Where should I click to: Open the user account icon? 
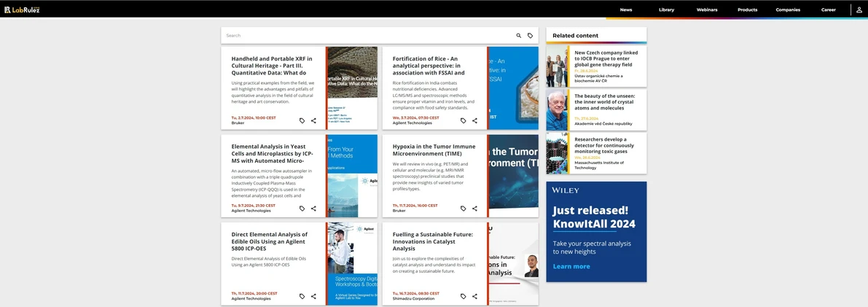[x=859, y=9]
